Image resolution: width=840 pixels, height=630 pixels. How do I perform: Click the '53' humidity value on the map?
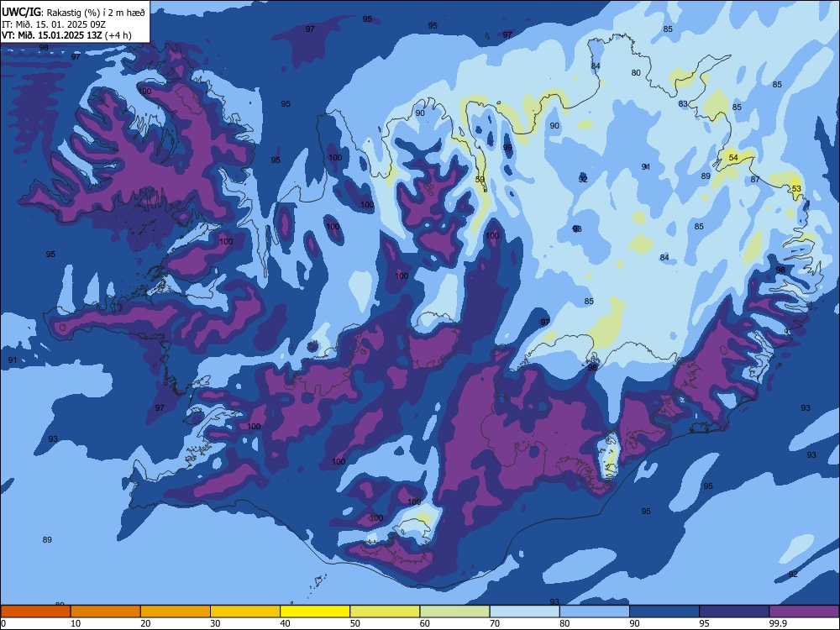click(796, 188)
